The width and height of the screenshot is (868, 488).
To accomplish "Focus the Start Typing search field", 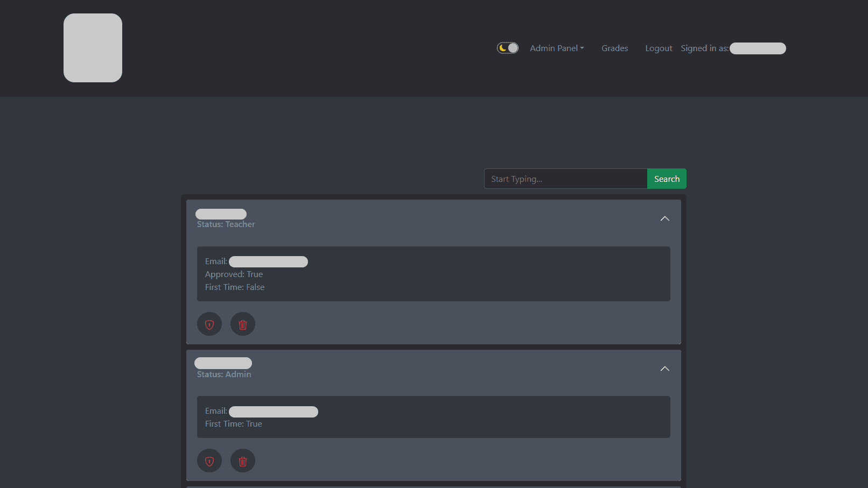I will pyautogui.click(x=565, y=179).
